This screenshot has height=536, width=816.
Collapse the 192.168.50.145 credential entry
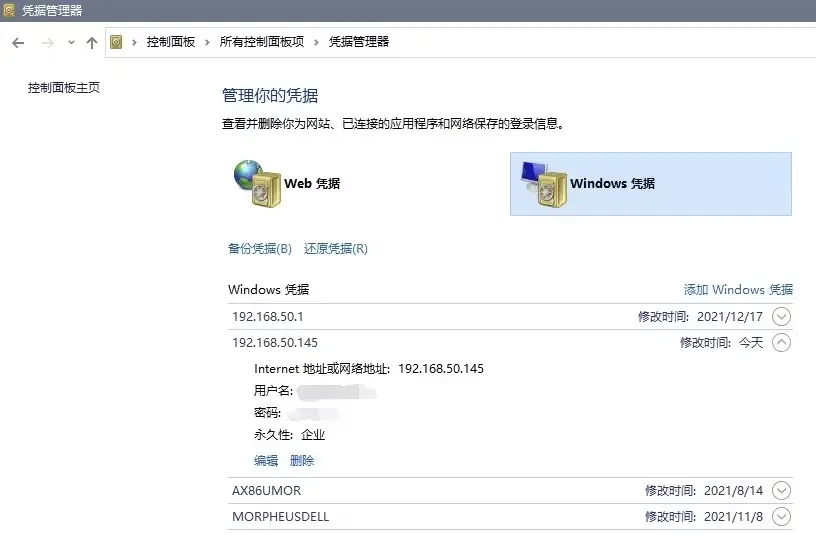(x=781, y=342)
